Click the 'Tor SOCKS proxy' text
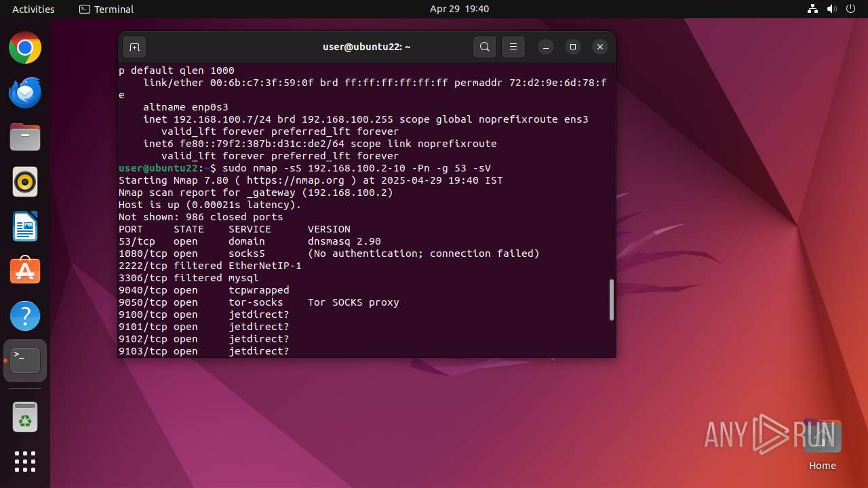Viewport: 868px width, 488px height. (x=353, y=302)
